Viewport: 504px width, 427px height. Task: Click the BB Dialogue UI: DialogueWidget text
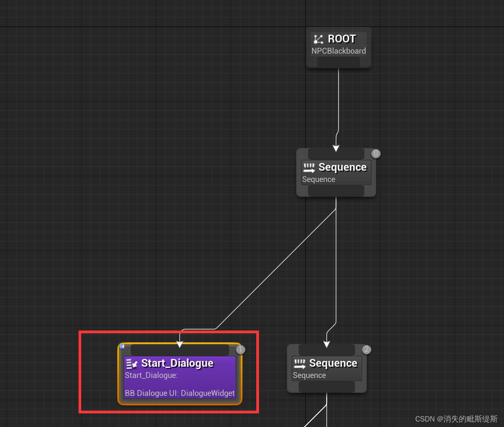tap(180, 393)
